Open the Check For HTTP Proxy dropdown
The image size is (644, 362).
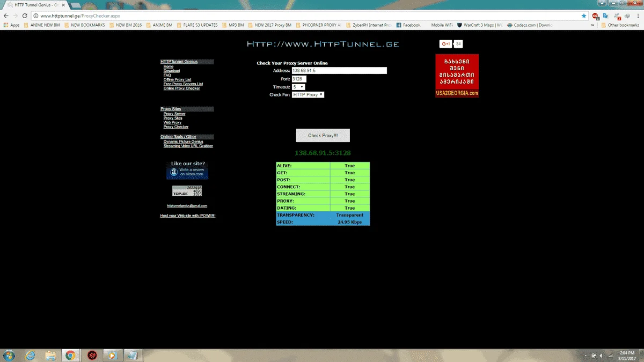tap(308, 94)
